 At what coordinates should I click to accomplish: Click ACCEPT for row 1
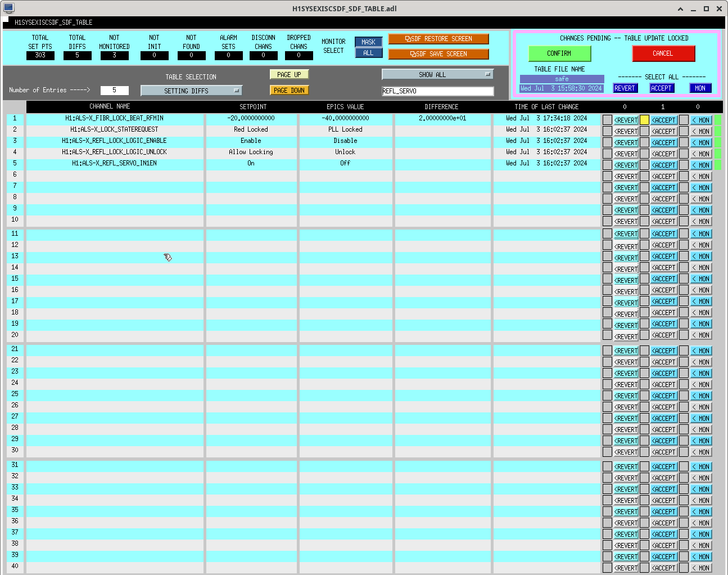point(664,120)
